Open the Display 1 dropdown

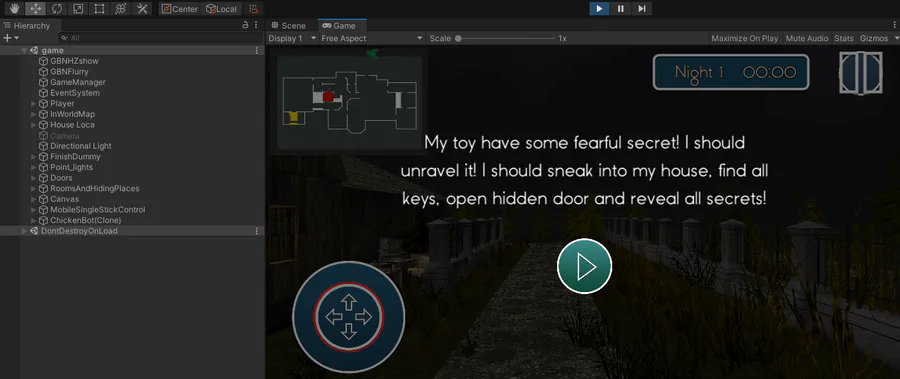click(x=292, y=38)
